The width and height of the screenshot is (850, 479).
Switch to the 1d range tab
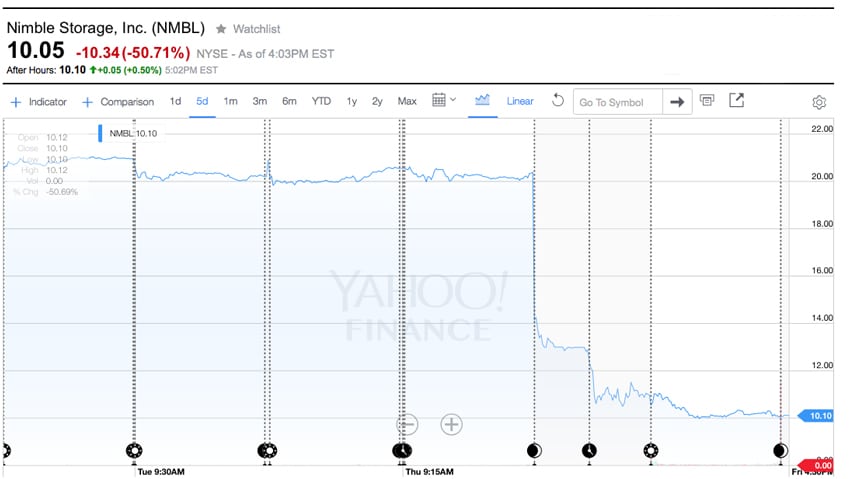pyautogui.click(x=175, y=101)
